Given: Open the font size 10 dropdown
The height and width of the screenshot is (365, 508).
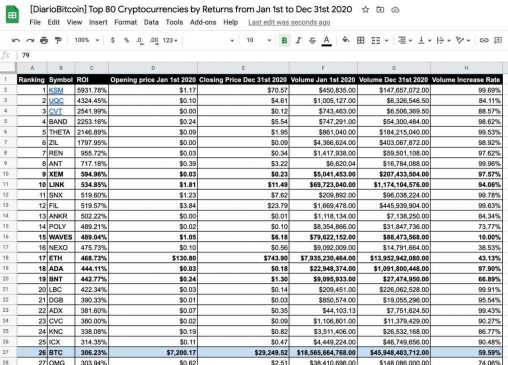Looking at the screenshot, I should click(x=259, y=40).
